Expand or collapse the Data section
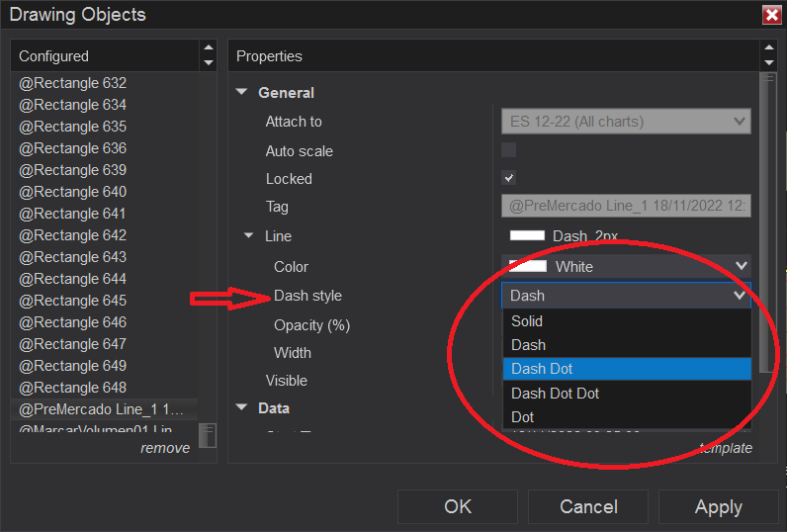Image resolution: width=787 pixels, height=532 pixels. pyautogui.click(x=241, y=407)
